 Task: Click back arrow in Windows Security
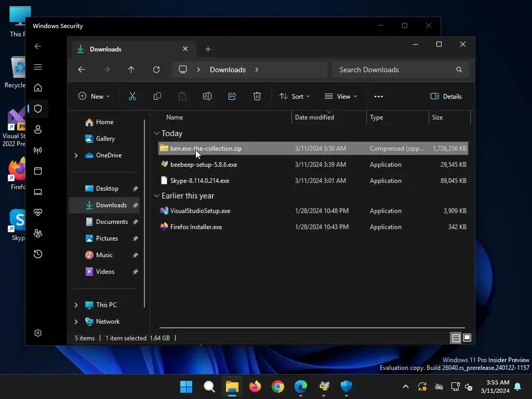[38, 46]
